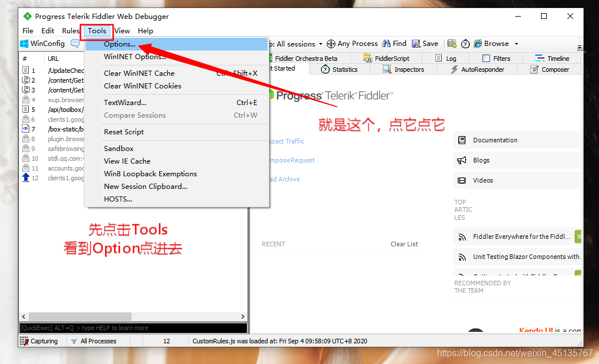Switch to Fiddler Orchestra Beta tab
The image size is (599, 364).
point(306,59)
